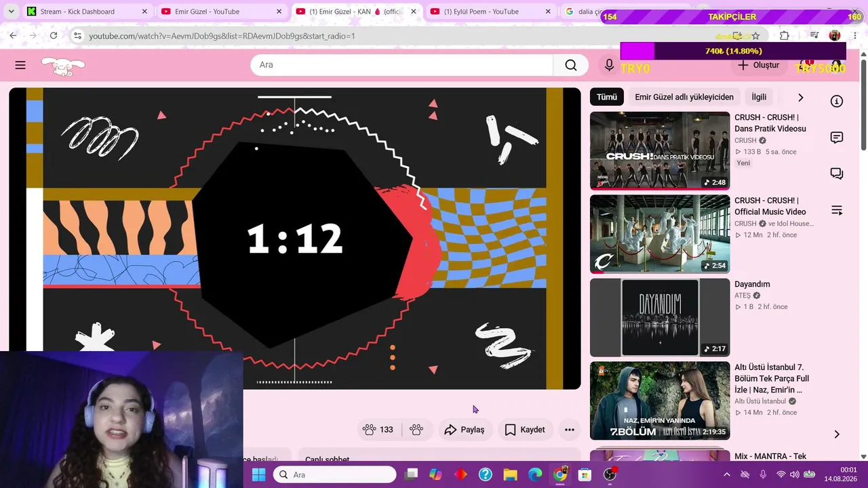Click 'Altı Üstü İstanbul 7. Bölüm' title

click(x=772, y=378)
